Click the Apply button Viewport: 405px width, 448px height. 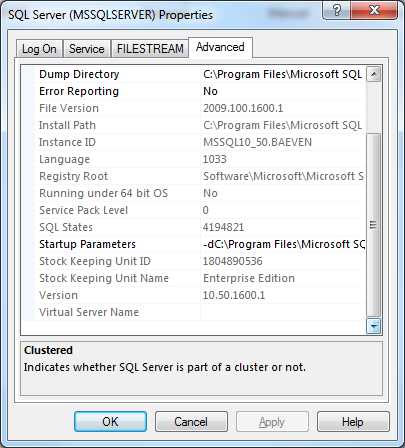tap(272, 422)
